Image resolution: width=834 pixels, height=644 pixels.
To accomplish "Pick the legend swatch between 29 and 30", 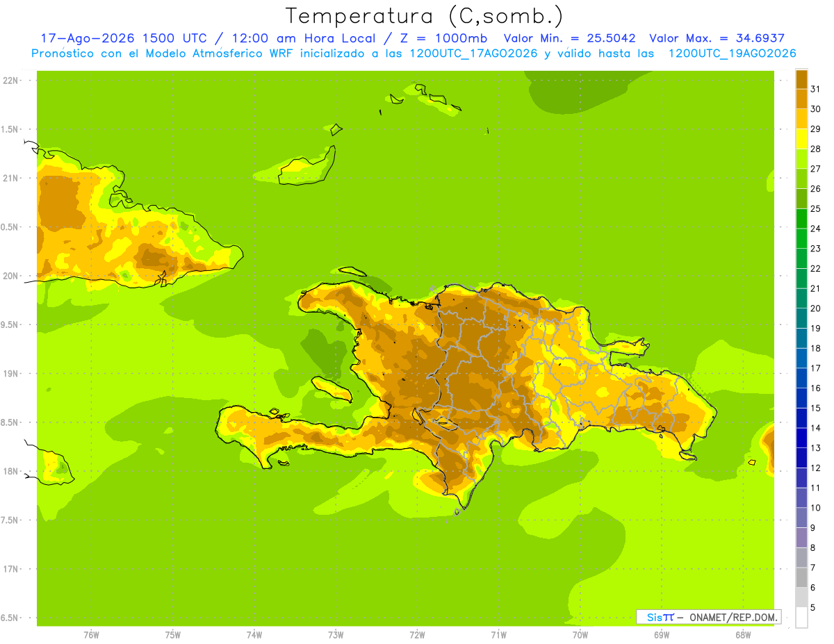I will click(x=801, y=119).
